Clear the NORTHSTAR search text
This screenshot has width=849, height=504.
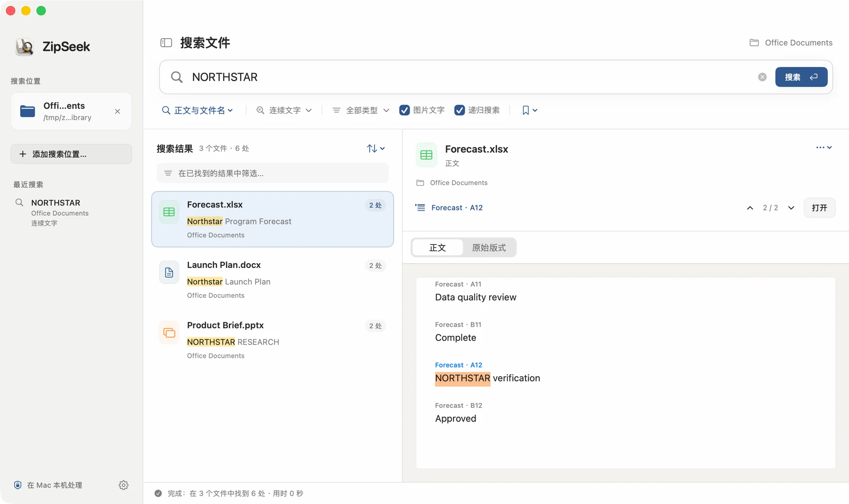762,77
